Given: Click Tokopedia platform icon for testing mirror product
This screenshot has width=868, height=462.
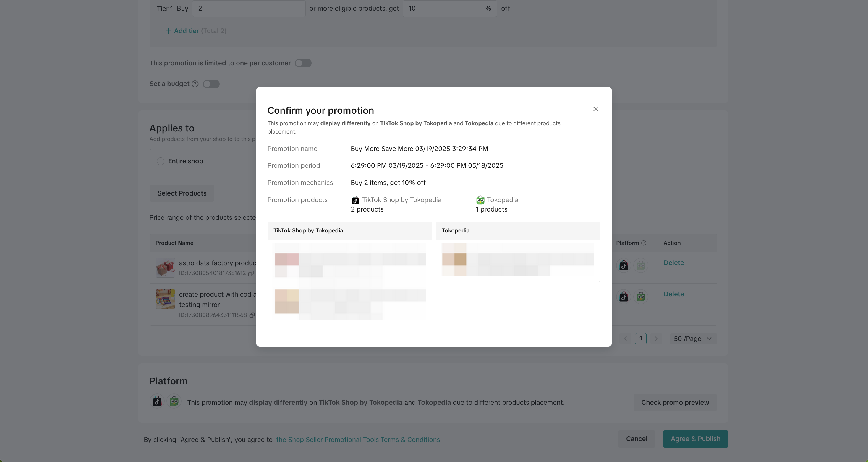Looking at the screenshot, I should pyautogui.click(x=641, y=297).
